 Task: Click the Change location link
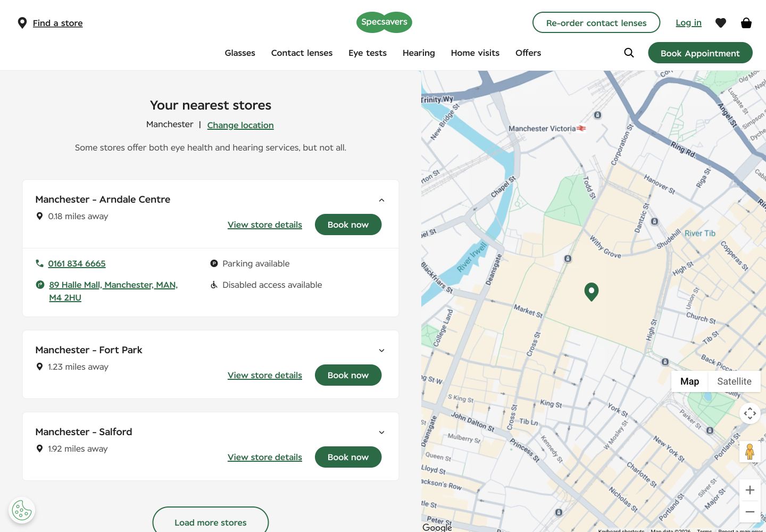click(240, 125)
